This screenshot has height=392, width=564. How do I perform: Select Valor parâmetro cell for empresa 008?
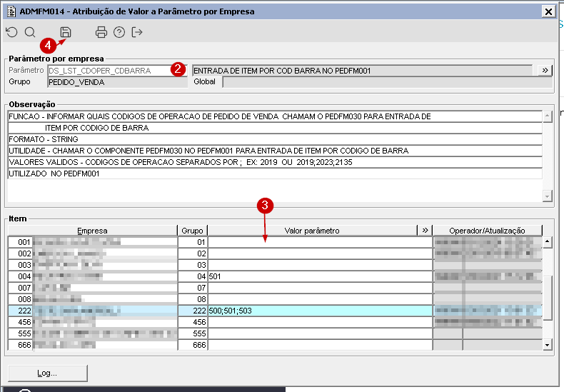click(320, 299)
